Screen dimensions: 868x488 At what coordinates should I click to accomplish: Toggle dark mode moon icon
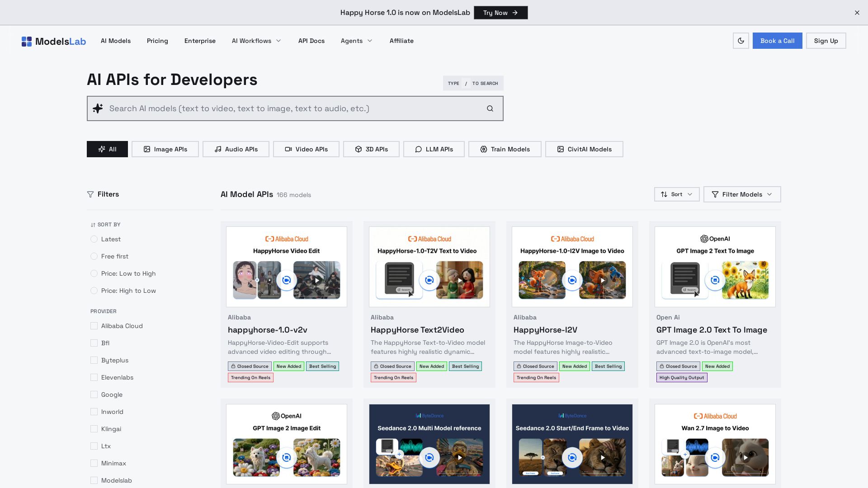pyautogui.click(x=741, y=41)
